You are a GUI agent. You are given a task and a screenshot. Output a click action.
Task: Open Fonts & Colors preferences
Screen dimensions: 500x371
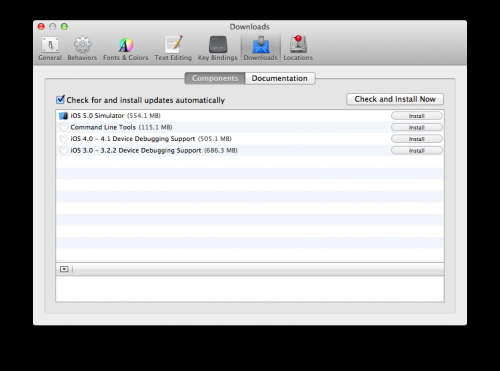click(x=126, y=49)
